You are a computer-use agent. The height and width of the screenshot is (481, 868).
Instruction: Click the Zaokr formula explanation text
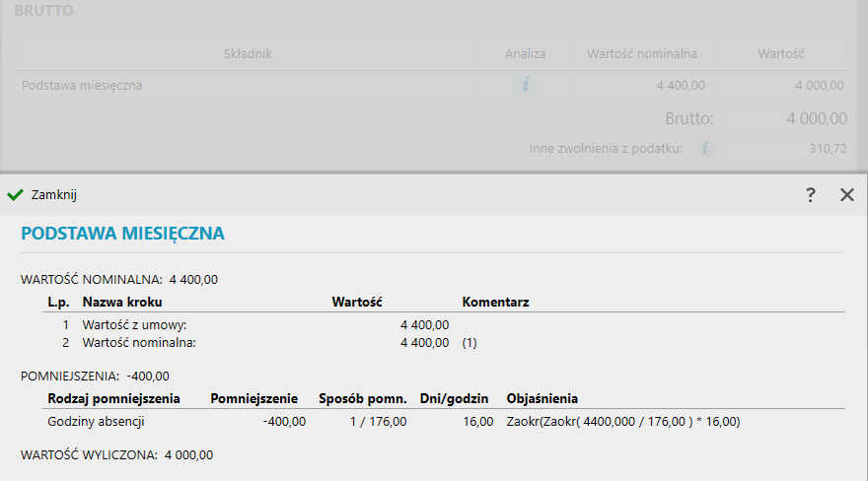coord(622,421)
